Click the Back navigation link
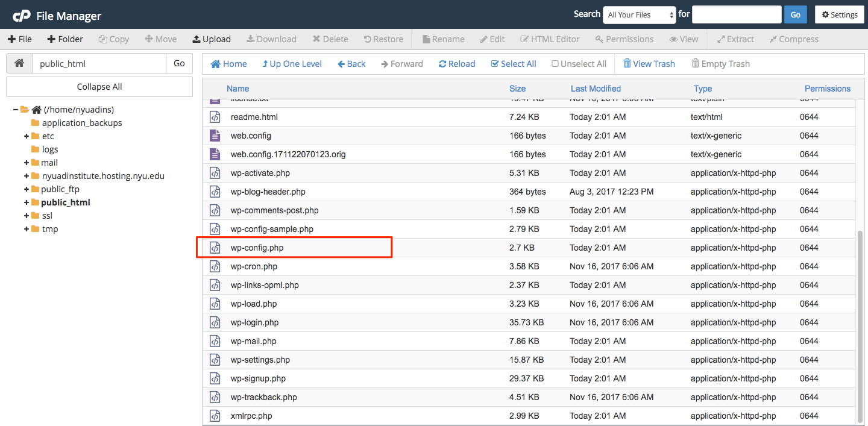868x426 pixels. coord(352,64)
